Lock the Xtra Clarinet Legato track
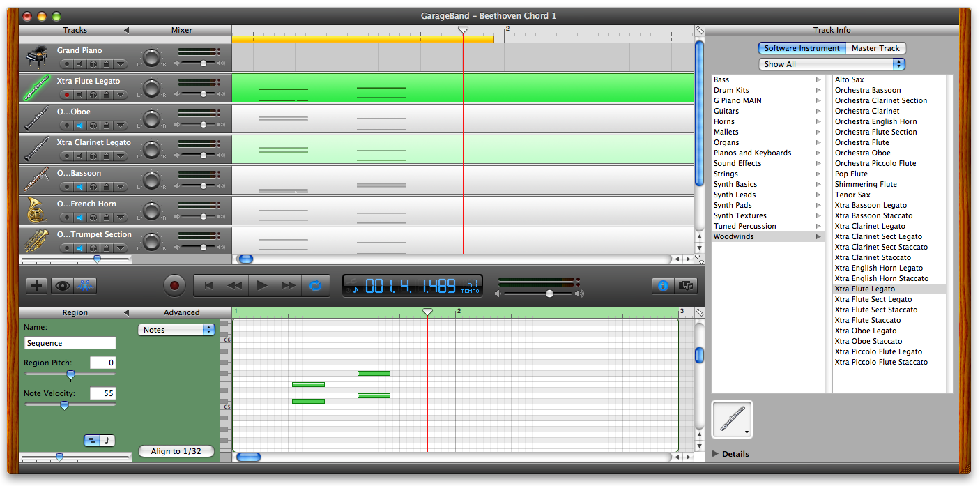The height and width of the screenshot is (486, 980). (x=106, y=156)
